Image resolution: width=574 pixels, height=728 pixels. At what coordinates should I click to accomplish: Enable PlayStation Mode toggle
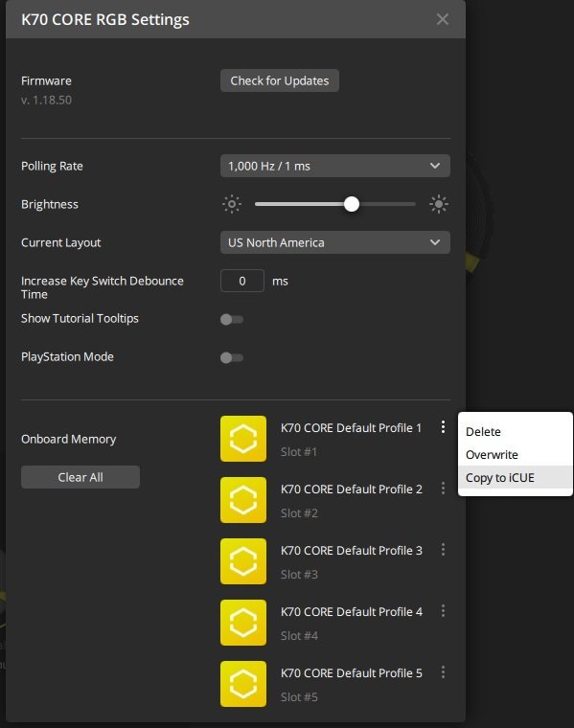coord(232,357)
